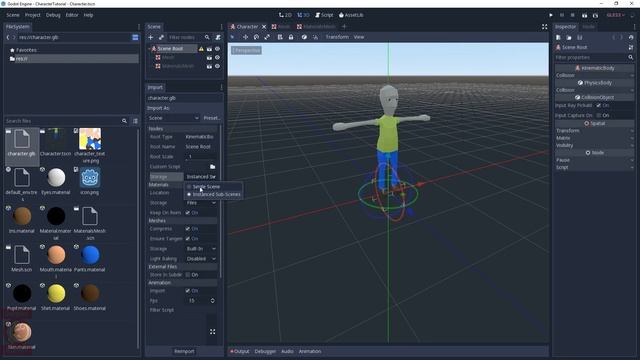Toggle Input Ray Pickable checkbox

tap(599, 105)
